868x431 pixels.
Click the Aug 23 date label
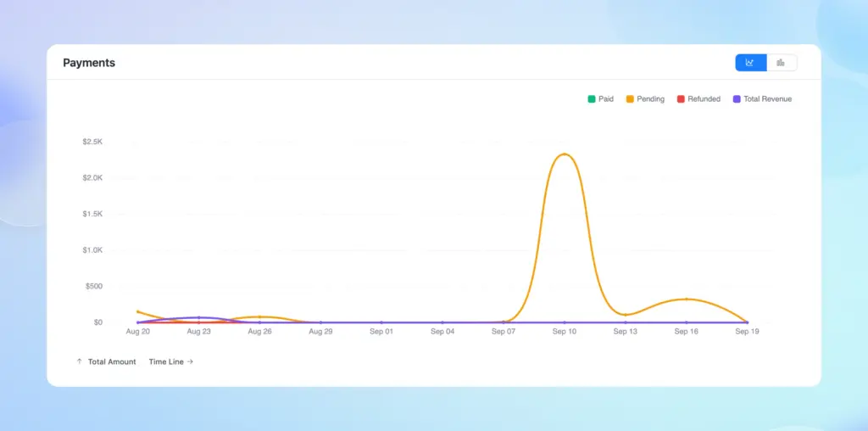(x=198, y=332)
